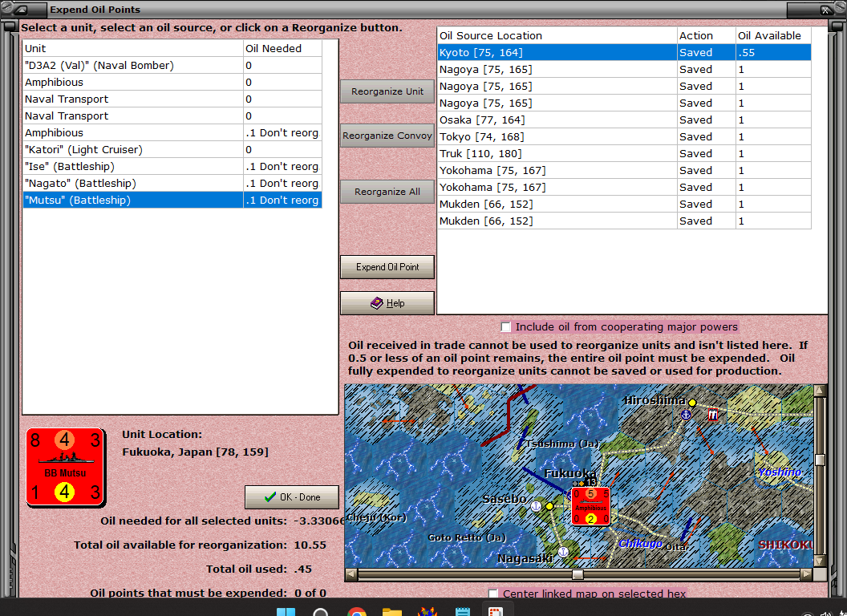The image size is (847, 616).
Task: Confirm with OK - Done button
Action: (x=292, y=497)
